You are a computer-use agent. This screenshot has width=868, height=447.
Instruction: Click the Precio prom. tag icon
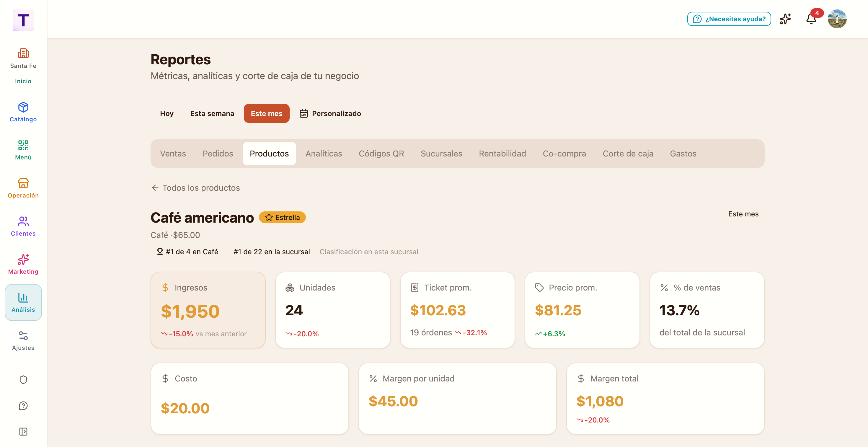point(539,288)
